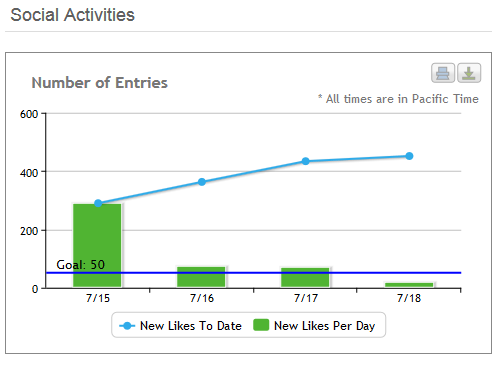Select the 7/16 line data point

click(x=202, y=182)
